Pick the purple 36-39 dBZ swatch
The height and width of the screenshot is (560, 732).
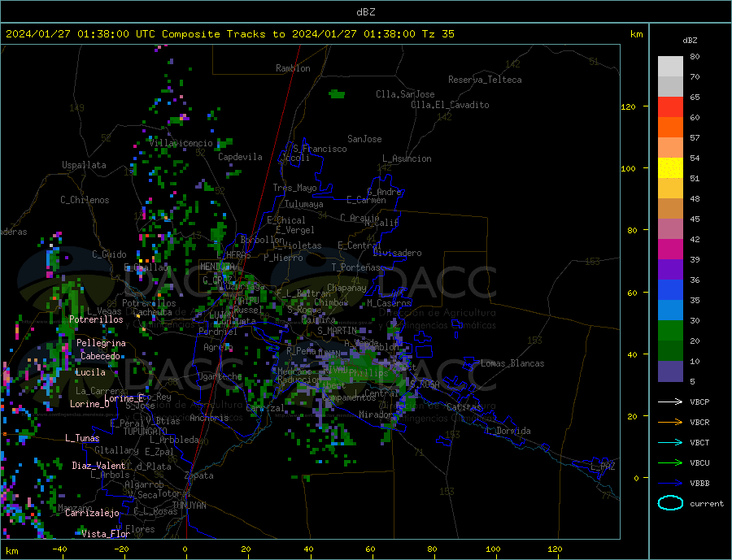(670, 270)
